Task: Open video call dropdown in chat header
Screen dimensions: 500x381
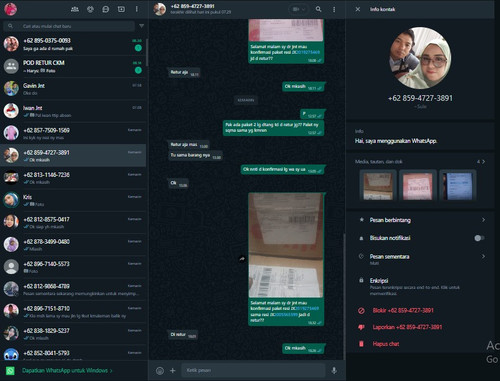Action: (298, 9)
